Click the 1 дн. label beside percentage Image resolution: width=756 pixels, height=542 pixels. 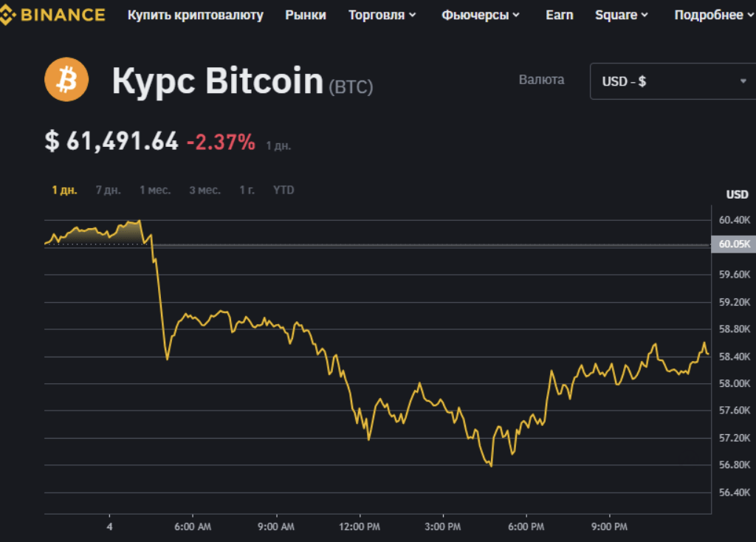click(278, 145)
